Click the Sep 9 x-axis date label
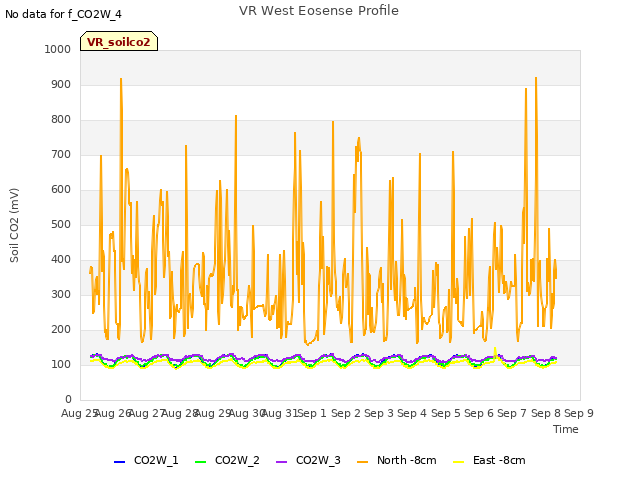 pyautogui.click(x=579, y=413)
